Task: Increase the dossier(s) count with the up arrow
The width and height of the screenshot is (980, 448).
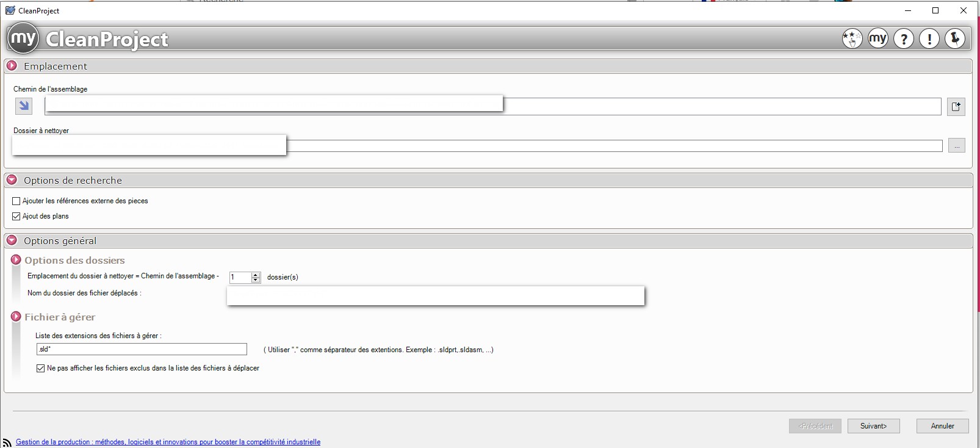Action: pyautogui.click(x=256, y=275)
